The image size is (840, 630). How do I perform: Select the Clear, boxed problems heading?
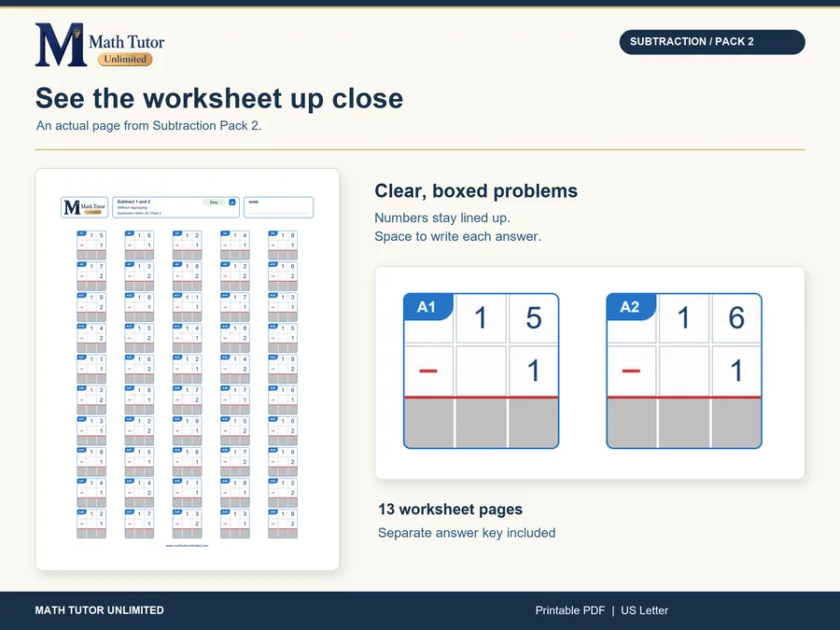tap(476, 190)
